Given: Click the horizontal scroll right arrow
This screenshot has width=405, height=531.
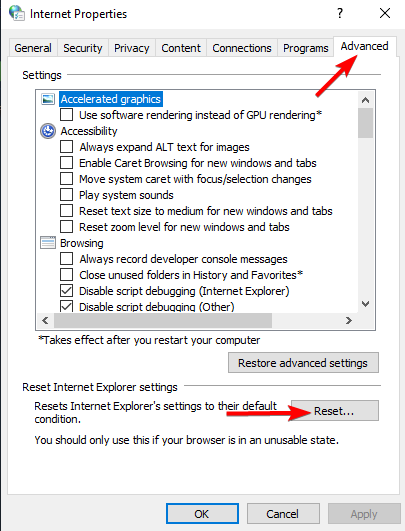Looking at the screenshot, I should (349, 320).
